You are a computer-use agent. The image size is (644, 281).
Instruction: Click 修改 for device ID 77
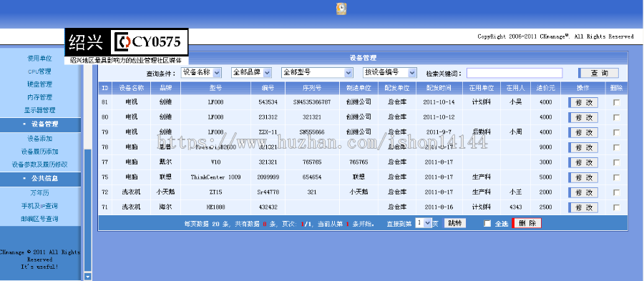click(x=583, y=162)
